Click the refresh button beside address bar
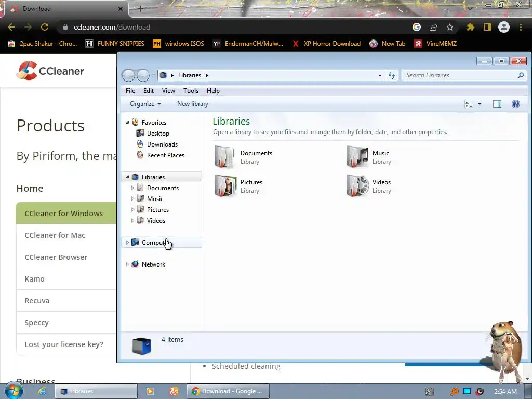Image resolution: width=532 pixels, height=399 pixels. (392, 75)
